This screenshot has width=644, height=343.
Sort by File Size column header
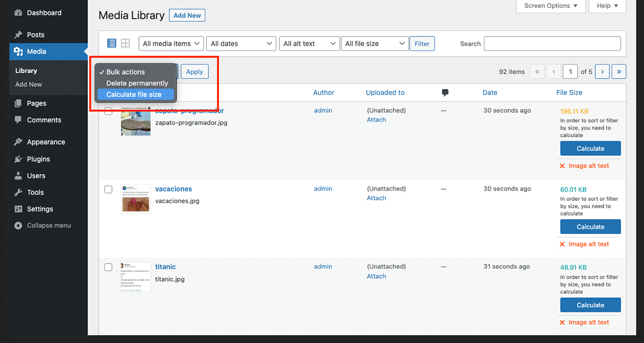[569, 92]
